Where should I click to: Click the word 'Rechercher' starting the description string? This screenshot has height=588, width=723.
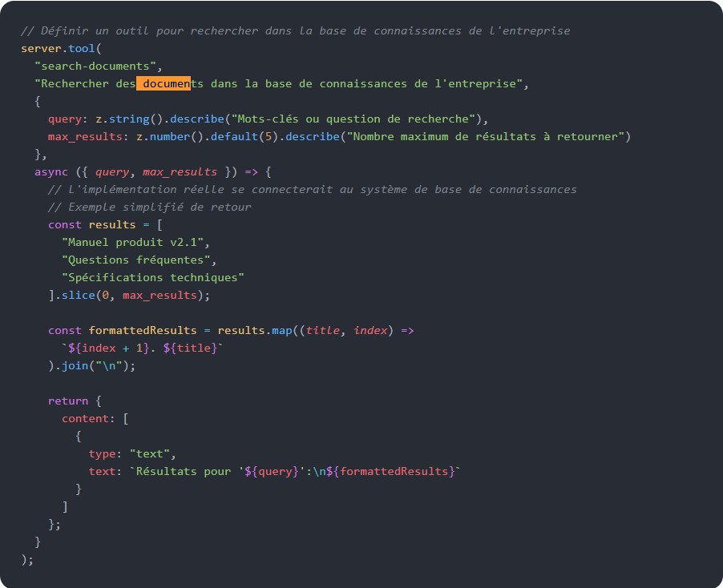(75, 83)
